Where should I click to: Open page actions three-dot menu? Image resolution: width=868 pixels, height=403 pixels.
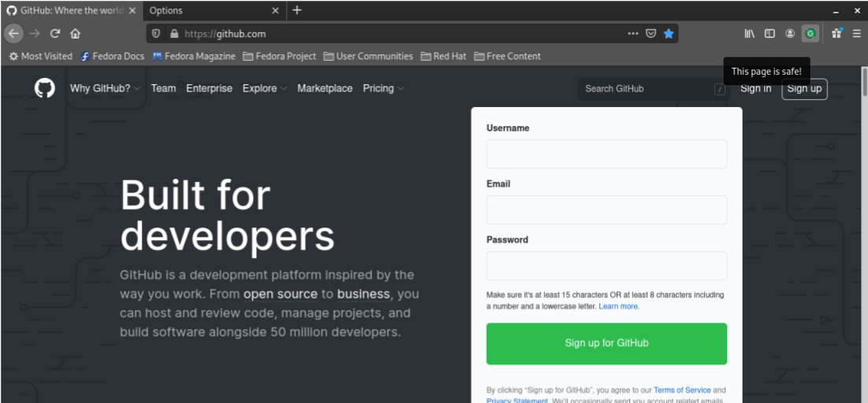[x=632, y=34]
